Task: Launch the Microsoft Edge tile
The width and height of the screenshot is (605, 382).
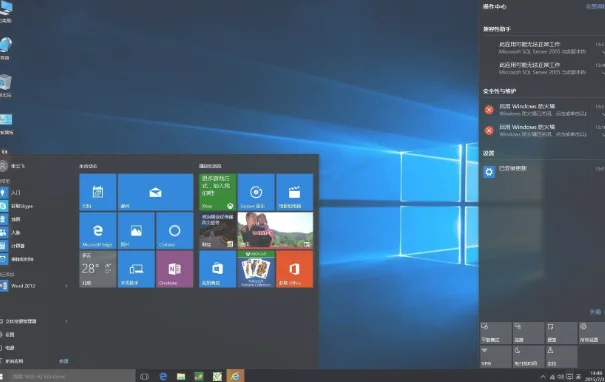Action: [98, 230]
